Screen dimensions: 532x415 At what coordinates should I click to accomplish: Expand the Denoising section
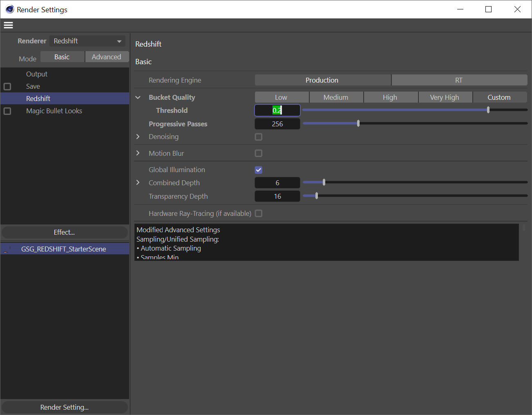138,137
